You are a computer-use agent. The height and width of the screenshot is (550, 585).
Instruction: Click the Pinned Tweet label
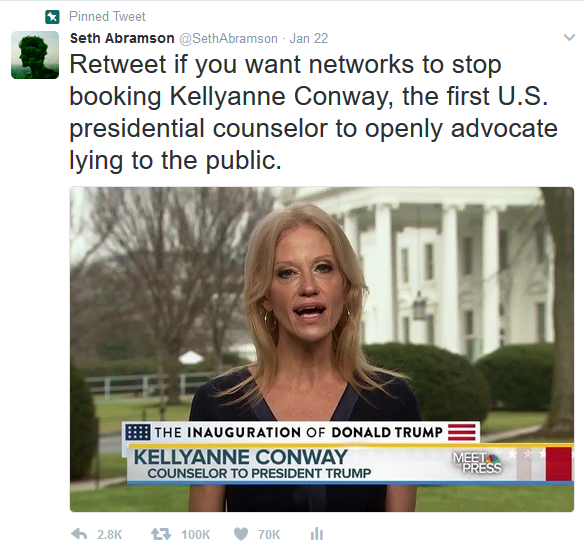(107, 16)
